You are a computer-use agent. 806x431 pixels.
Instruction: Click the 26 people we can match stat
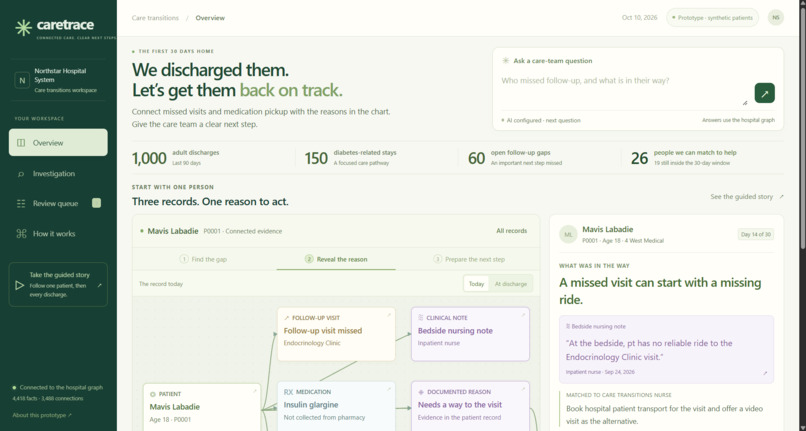[x=684, y=157]
